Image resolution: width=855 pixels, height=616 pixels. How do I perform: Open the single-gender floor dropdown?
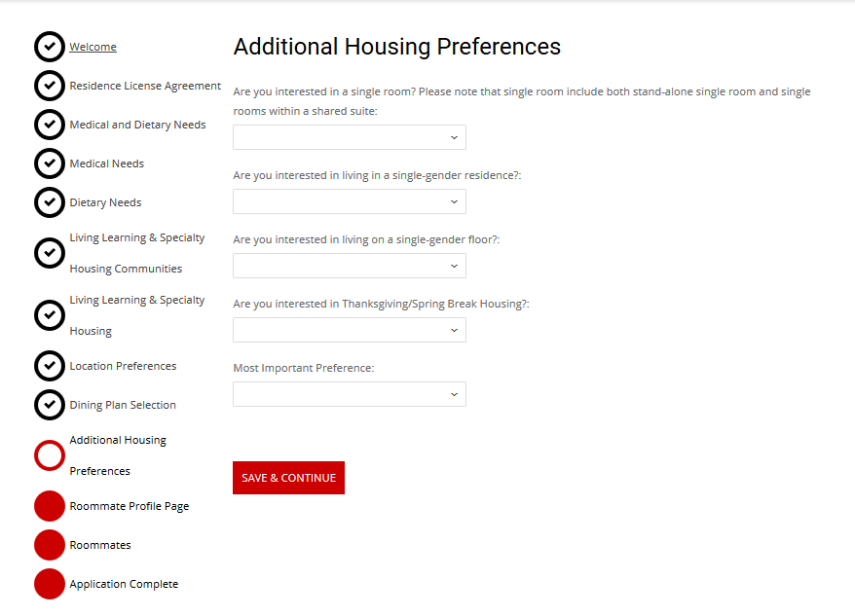(x=350, y=266)
